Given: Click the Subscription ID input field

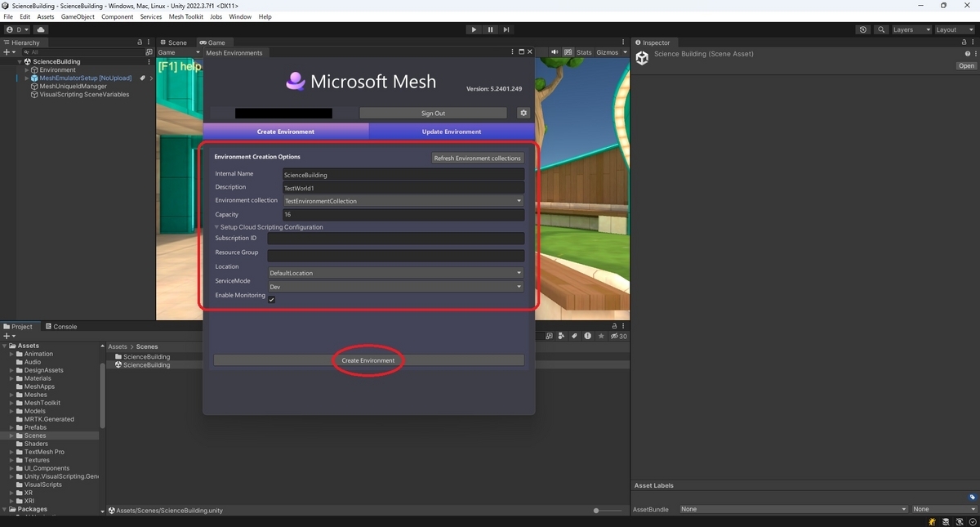Looking at the screenshot, I should pos(396,239).
